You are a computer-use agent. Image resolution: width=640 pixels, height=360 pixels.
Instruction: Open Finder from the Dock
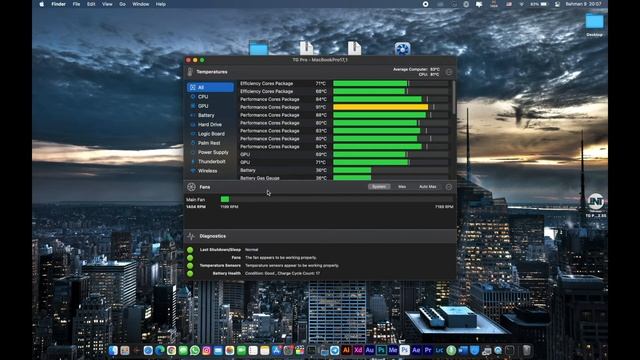pos(113,350)
